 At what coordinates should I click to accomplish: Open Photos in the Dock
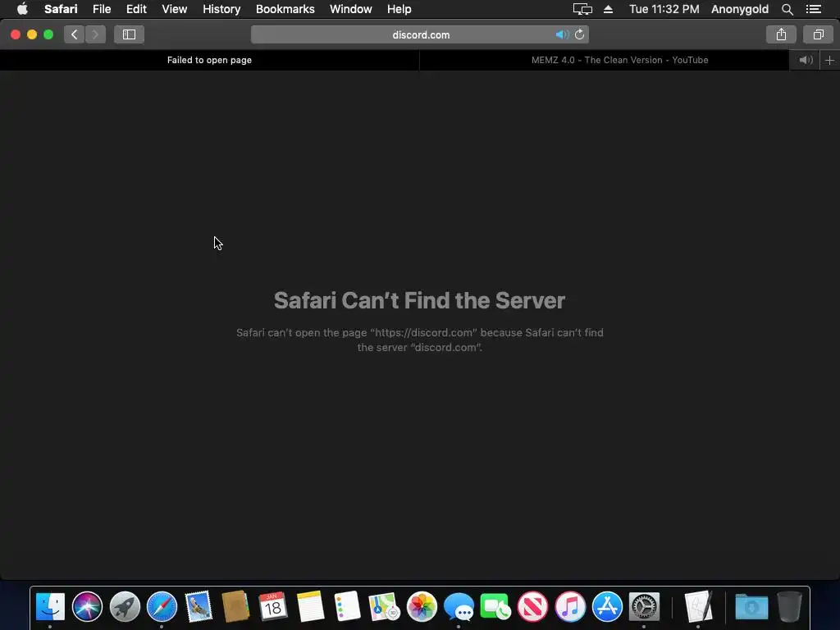click(422, 606)
